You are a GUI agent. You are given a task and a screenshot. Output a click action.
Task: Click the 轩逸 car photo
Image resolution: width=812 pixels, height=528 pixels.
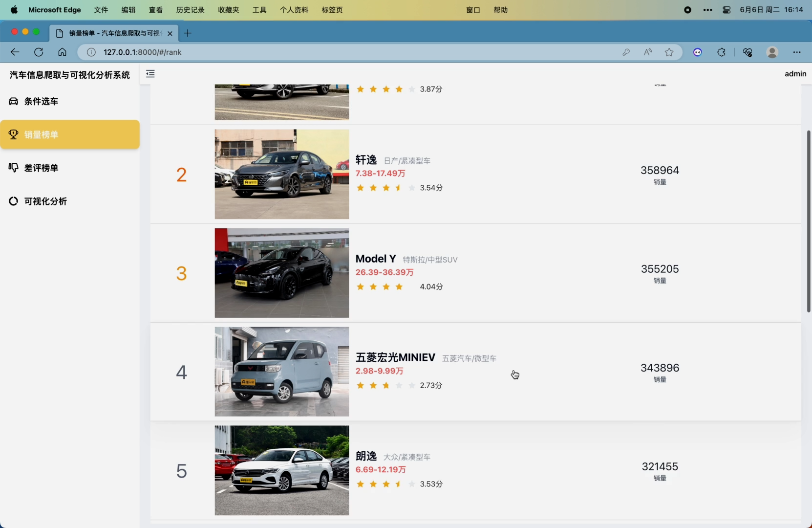coord(282,174)
